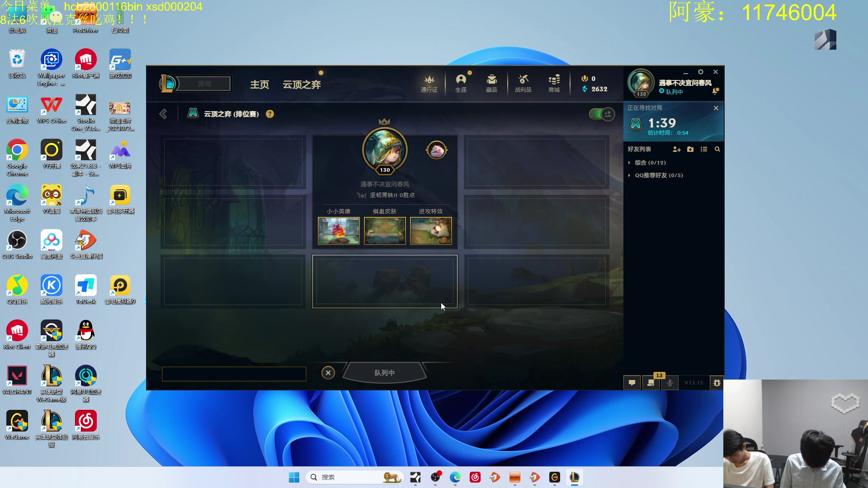Screen dimensions: 868x488
Task: Select the 进攻特效 boom thumbnail
Action: pos(431,230)
